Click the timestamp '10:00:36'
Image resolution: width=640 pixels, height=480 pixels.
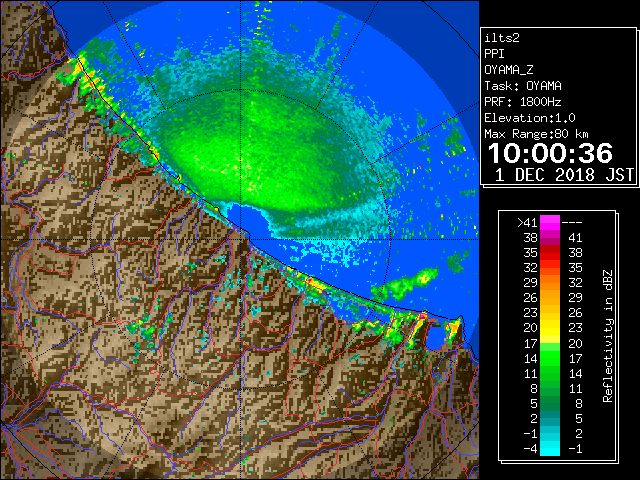pos(550,153)
